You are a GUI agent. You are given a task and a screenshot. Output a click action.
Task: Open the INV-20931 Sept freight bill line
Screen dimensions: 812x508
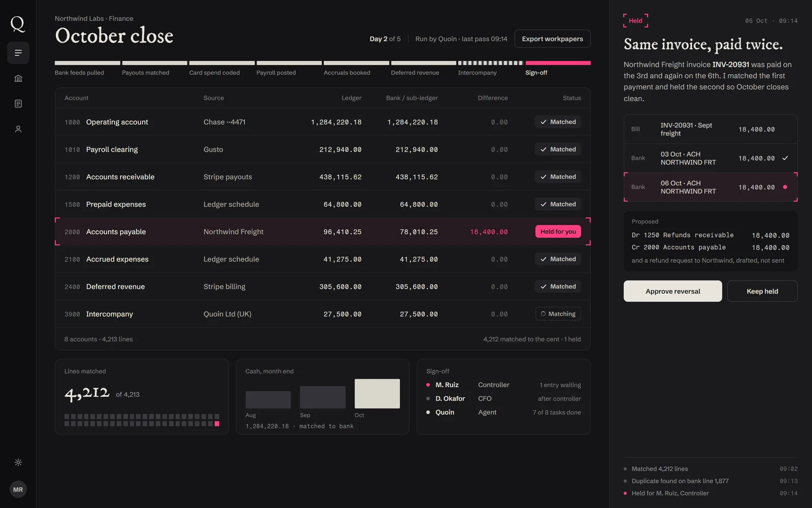(x=710, y=129)
